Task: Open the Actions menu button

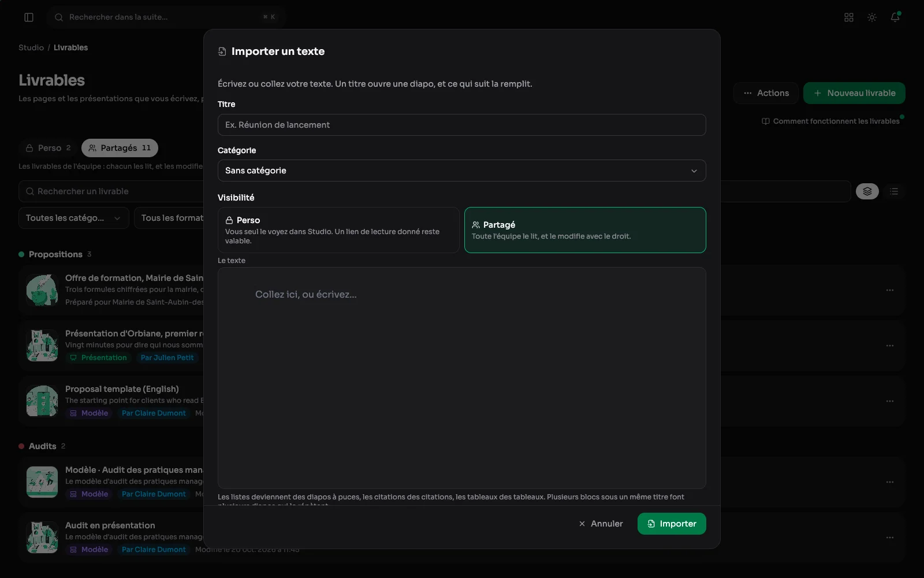Action: click(x=766, y=93)
